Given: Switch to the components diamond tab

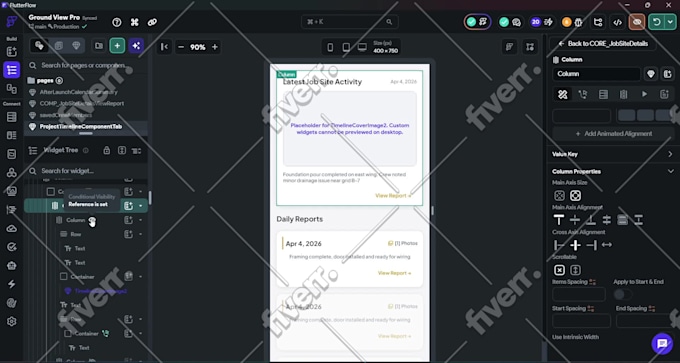Looking at the screenshot, I should point(76,46).
